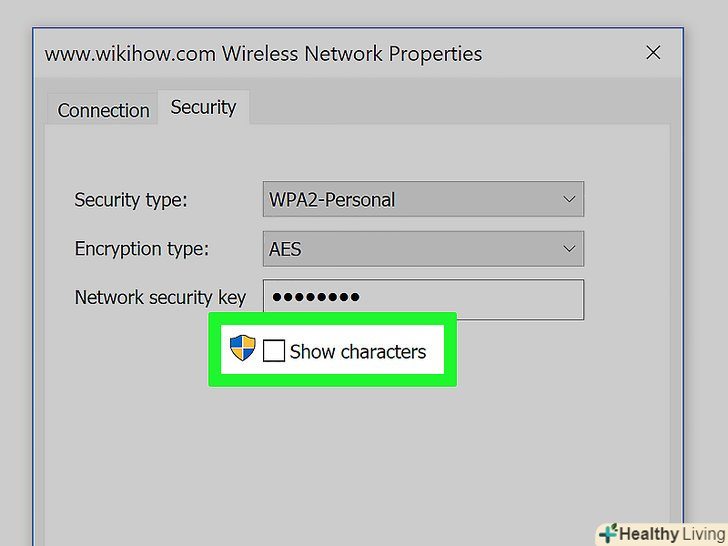The image size is (728, 546).
Task: Select the Security tab
Action: 203,107
